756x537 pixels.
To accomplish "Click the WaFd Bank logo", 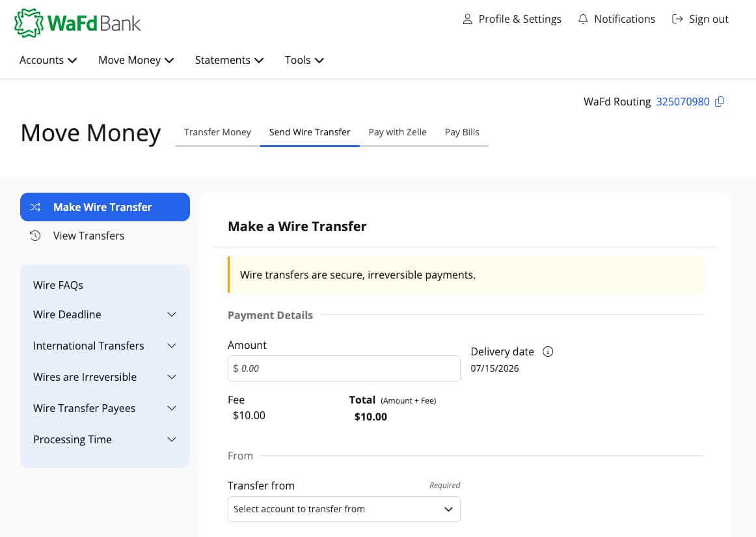I will pos(77,23).
